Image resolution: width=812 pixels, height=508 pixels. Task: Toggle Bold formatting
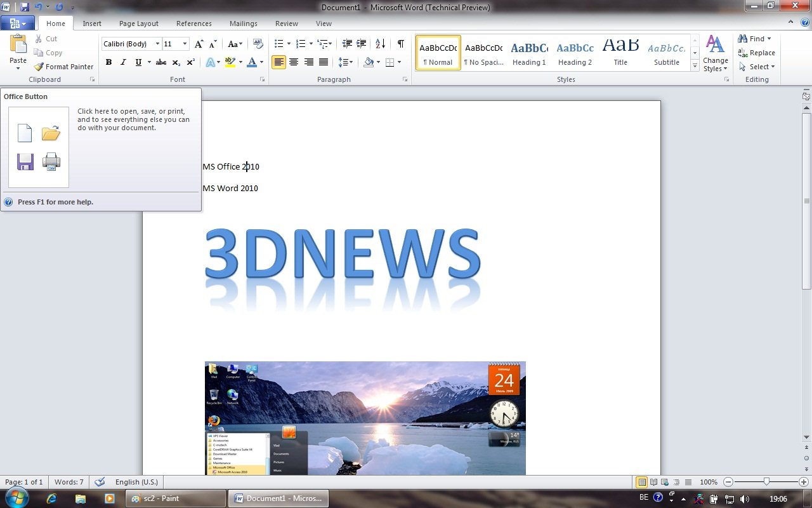[108, 62]
